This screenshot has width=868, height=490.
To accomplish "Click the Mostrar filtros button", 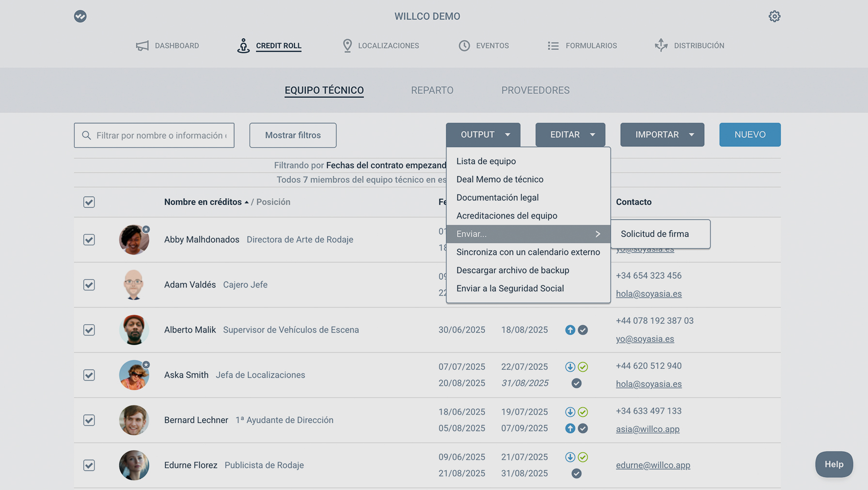I will 293,135.
